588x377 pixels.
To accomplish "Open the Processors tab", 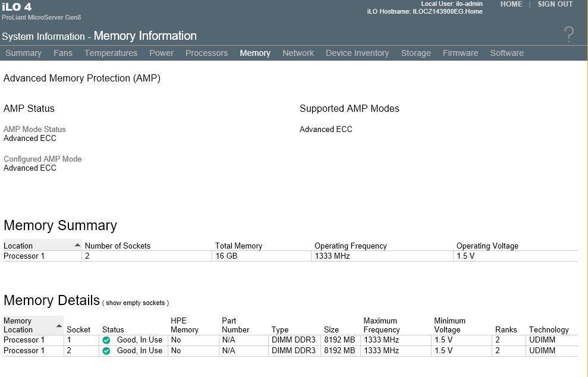I will pyautogui.click(x=207, y=53).
